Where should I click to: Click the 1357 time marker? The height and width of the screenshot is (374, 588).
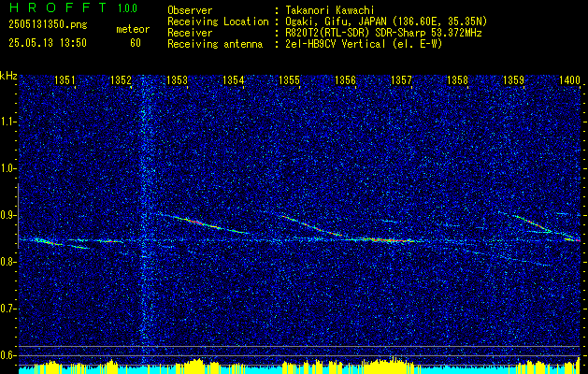[x=401, y=79]
